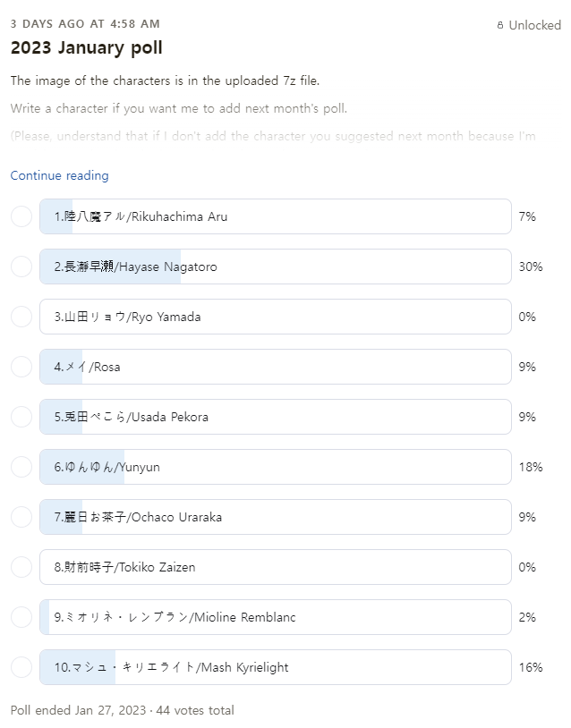The height and width of the screenshot is (728, 571).
Task: Click the Ryo Yamada poll option bar
Action: tap(275, 317)
